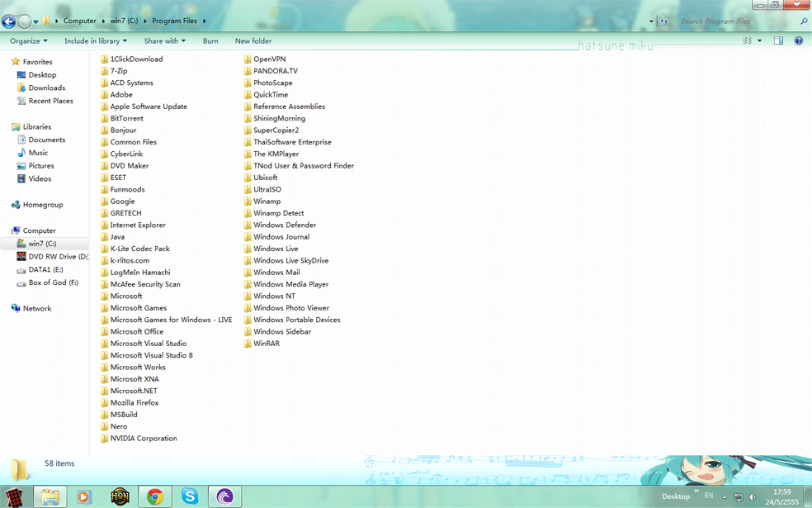
Task: Click the refresh icon beside address bar
Action: click(663, 21)
